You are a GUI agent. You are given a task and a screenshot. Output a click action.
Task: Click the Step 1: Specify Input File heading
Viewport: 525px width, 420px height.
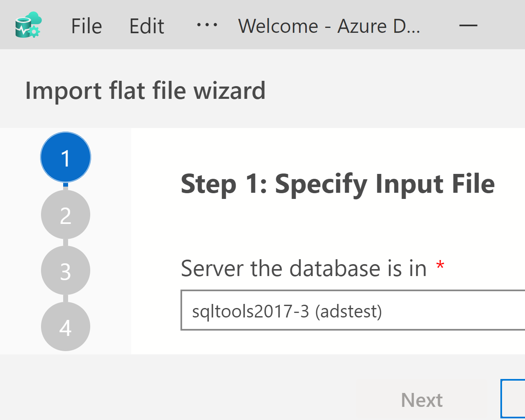[x=337, y=184]
